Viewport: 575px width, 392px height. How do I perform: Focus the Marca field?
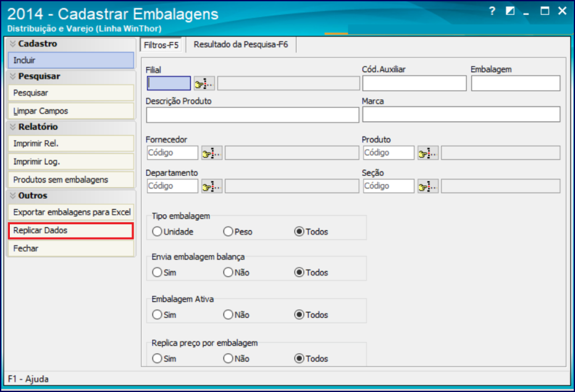click(461, 114)
